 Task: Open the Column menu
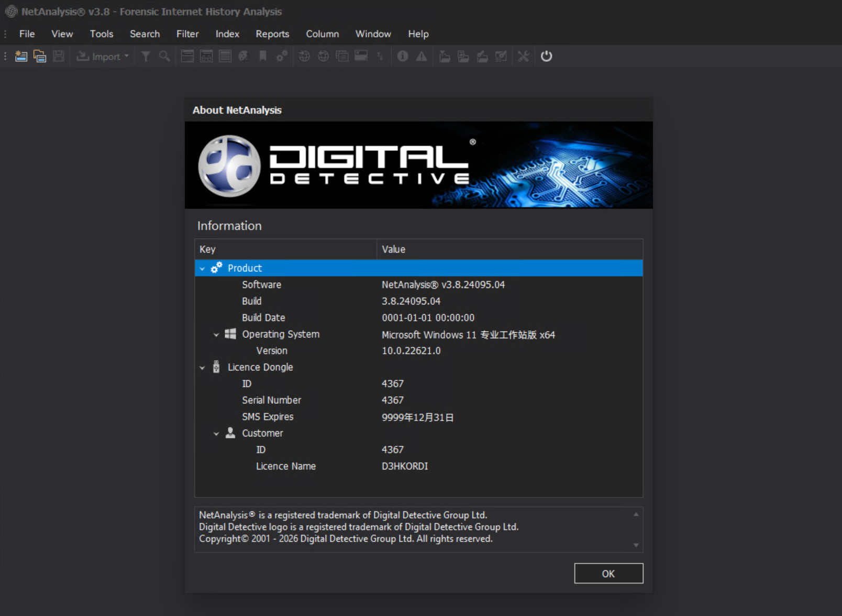tap(323, 34)
